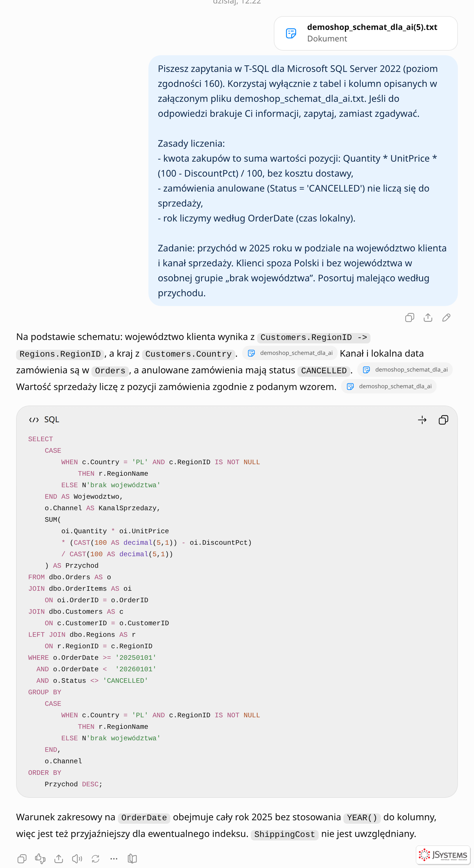Click the "WHERE o.OrderDate >= '20250101'" line

pos(92,657)
